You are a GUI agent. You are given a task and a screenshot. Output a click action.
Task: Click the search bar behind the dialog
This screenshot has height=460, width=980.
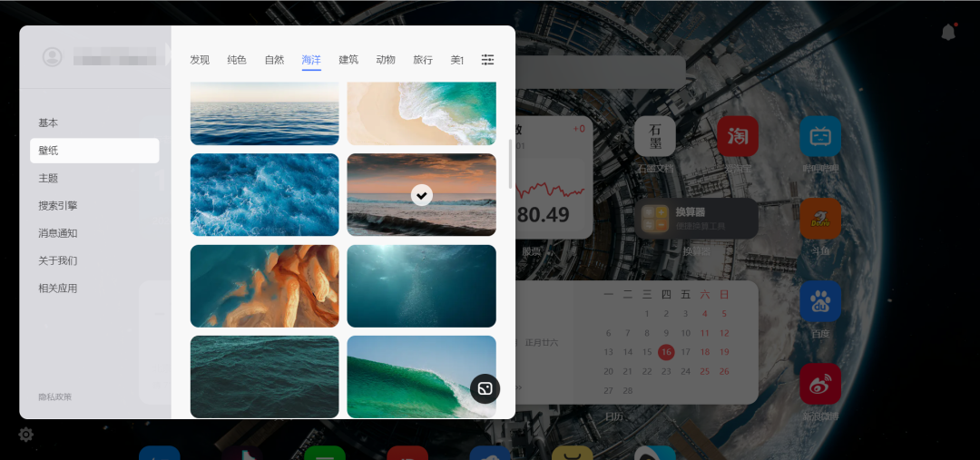pos(601,72)
